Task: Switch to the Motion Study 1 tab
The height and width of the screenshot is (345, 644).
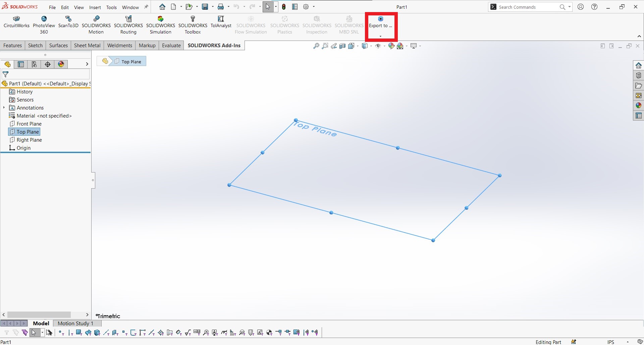Action: pos(75,324)
